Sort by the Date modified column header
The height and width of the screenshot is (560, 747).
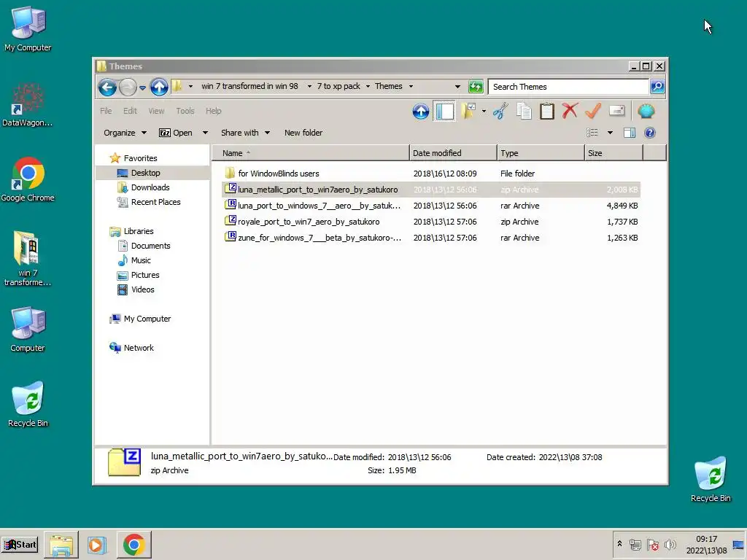(453, 153)
